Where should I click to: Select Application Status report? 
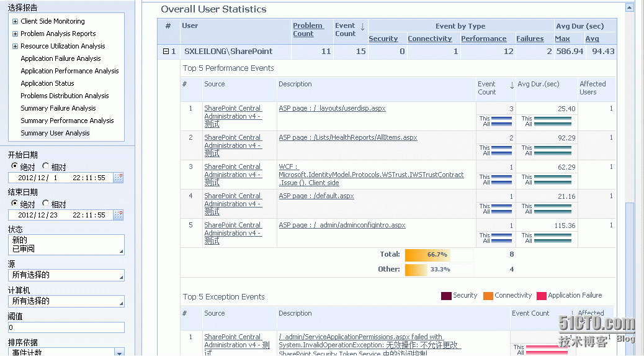coord(48,83)
